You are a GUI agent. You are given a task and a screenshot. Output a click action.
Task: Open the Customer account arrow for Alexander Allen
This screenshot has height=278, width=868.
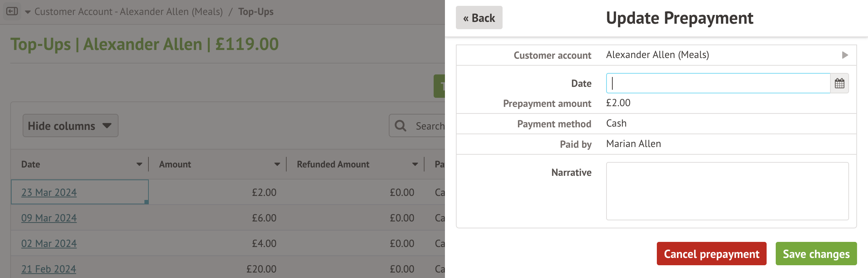pos(845,55)
